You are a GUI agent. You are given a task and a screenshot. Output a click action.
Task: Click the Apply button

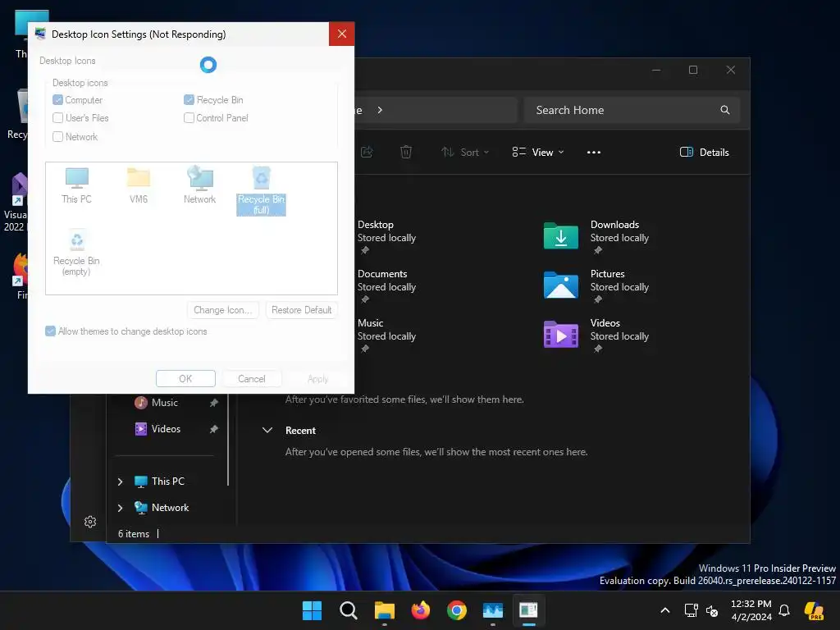click(x=317, y=379)
